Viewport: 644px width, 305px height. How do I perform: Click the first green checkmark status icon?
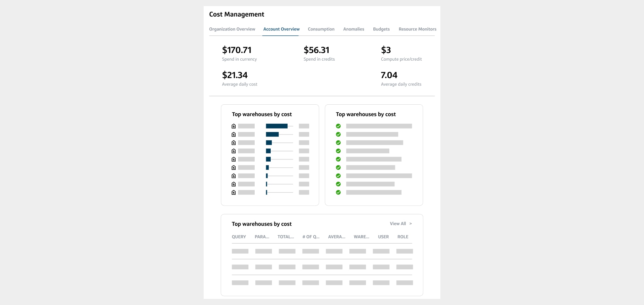[x=338, y=126]
